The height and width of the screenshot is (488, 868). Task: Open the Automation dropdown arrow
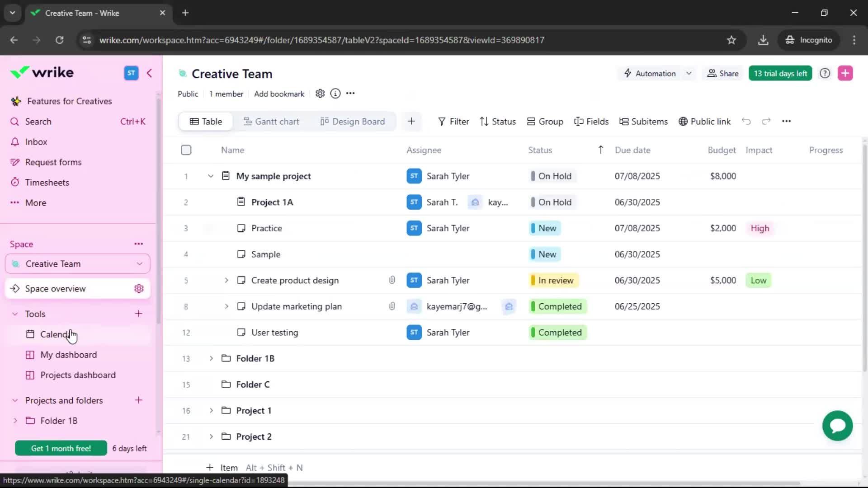[x=689, y=73]
